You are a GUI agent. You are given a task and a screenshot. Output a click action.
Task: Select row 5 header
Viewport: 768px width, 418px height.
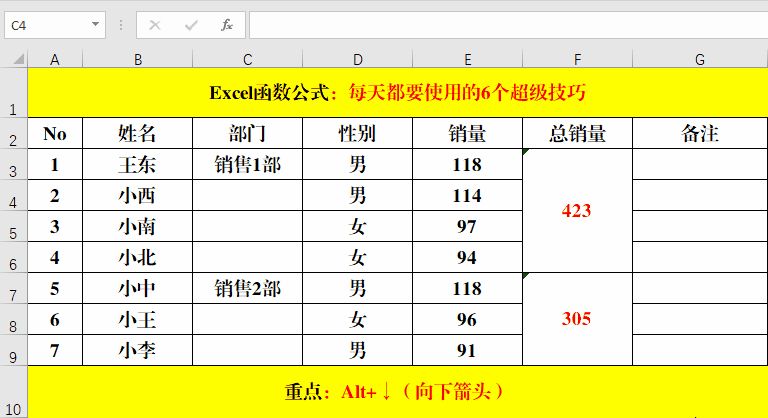pyautogui.click(x=13, y=226)
